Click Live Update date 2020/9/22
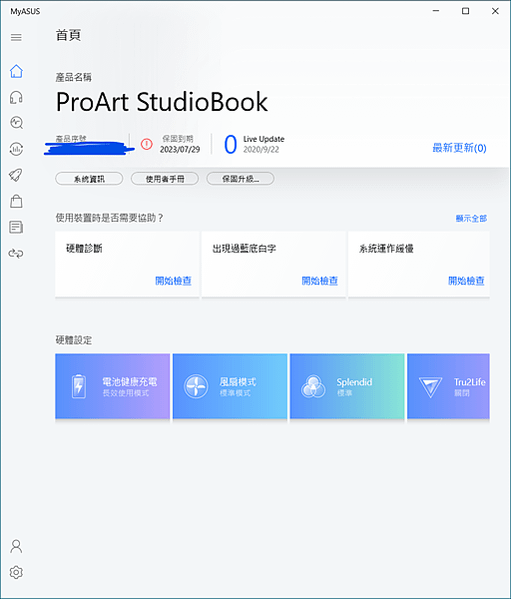This screenshot has width=511, height=599. coord(261,150)
